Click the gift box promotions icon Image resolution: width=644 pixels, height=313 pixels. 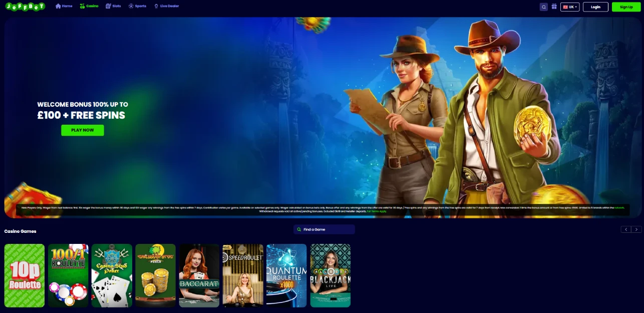[x=554, y=7]
